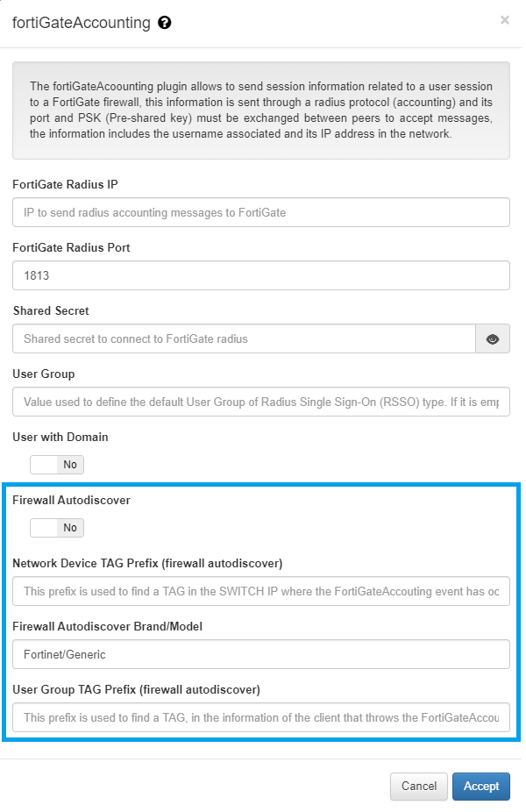Click the Shared Secret label
The height and width of the screenshot is (812, 526).
[x=51, y=310]
